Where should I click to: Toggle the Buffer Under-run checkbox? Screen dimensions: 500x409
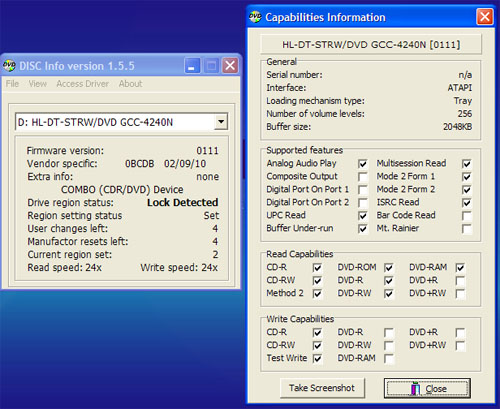click(363, 229)
